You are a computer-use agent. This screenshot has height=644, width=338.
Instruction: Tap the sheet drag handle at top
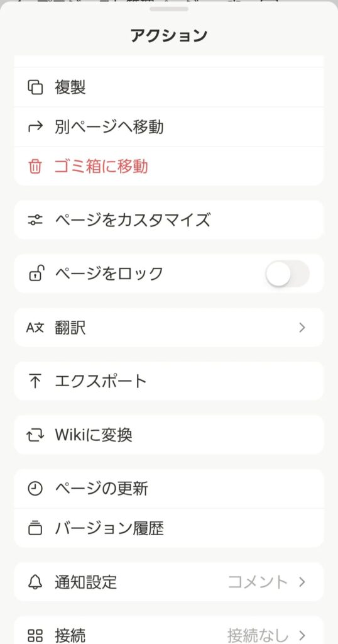tap(169, 9)
